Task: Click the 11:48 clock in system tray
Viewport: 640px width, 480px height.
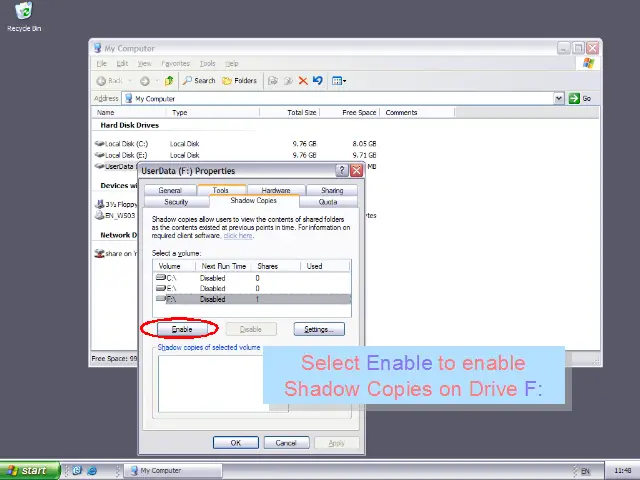Action: [x=622, y=471]
